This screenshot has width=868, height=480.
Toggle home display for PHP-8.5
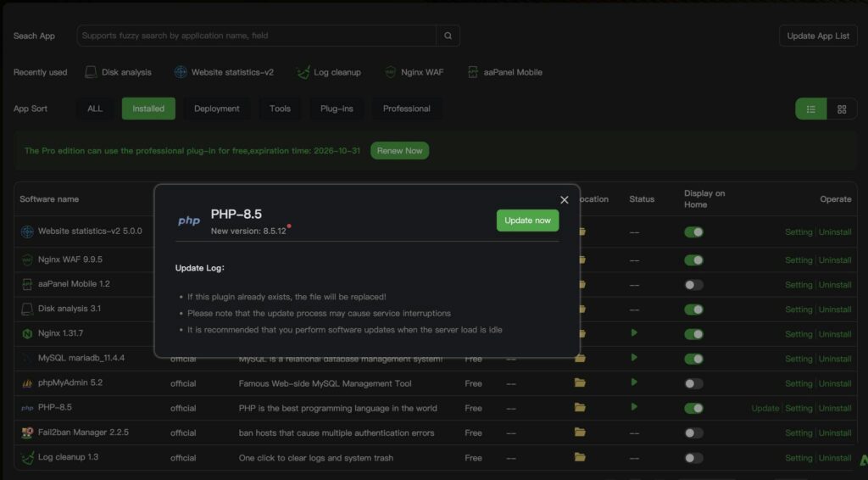pos(693,409)
